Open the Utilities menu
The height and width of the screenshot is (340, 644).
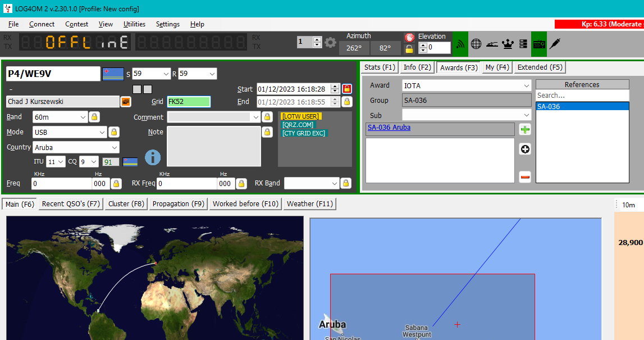[134, 24]
